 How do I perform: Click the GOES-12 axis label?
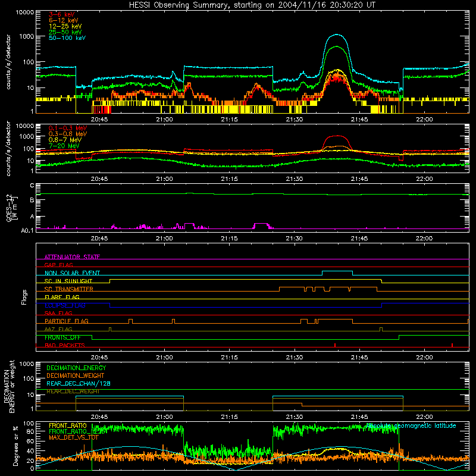coord(11,208)
